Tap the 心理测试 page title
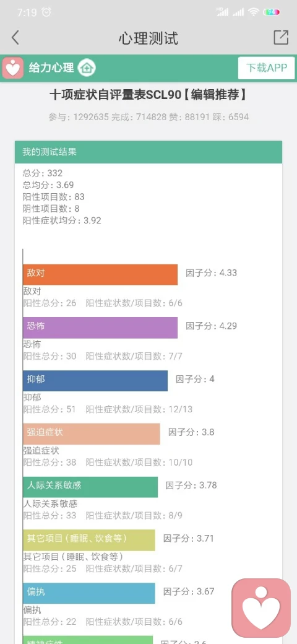 pyautogui.click(x=148, y=38)
